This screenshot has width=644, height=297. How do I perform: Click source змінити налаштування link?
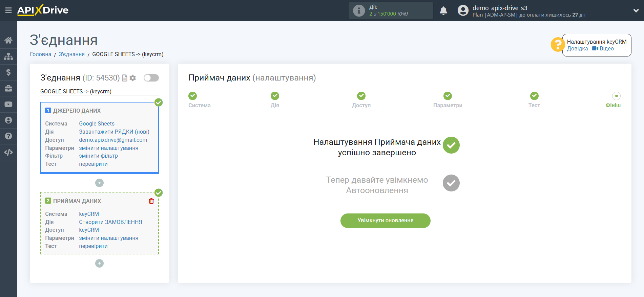pos(108,148)
